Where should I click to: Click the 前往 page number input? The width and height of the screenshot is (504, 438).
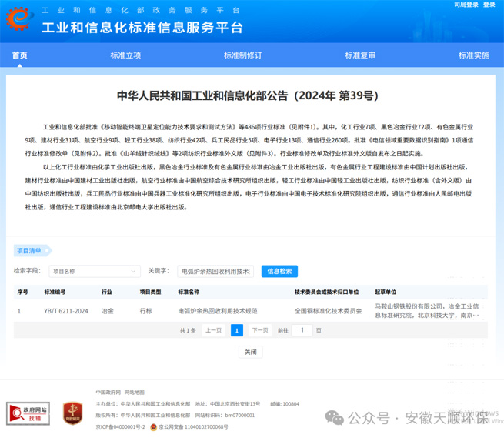pos(302,330)
